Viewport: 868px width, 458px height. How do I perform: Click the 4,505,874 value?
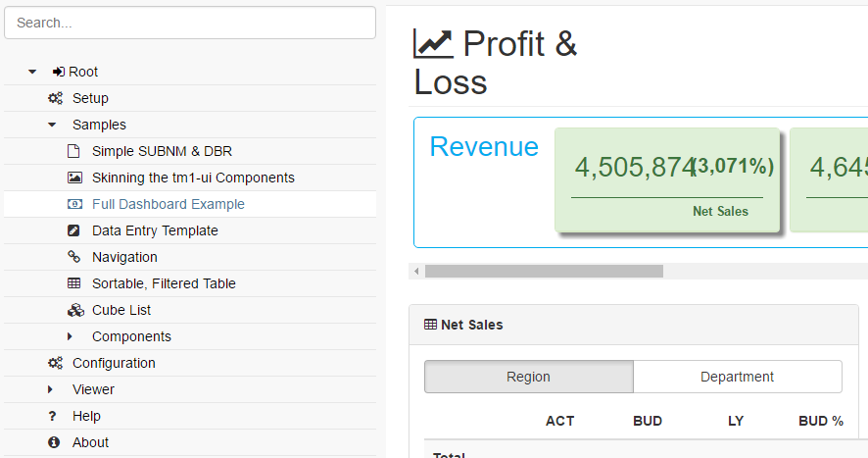point(635,167)
